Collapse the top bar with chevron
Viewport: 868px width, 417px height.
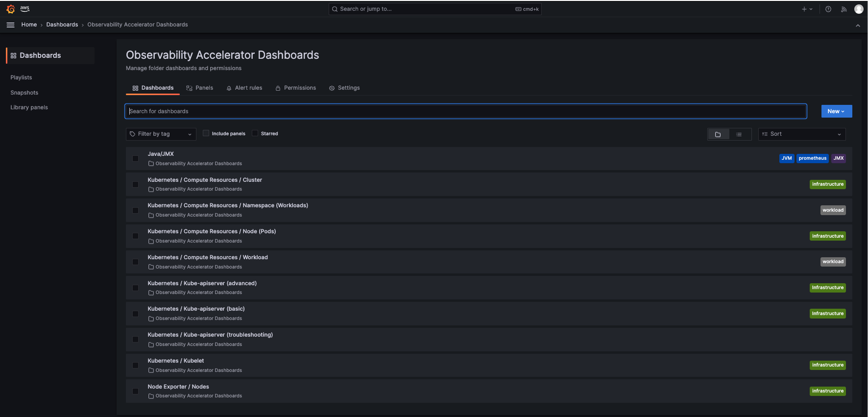pyautogui.click(x=858, y=25)
